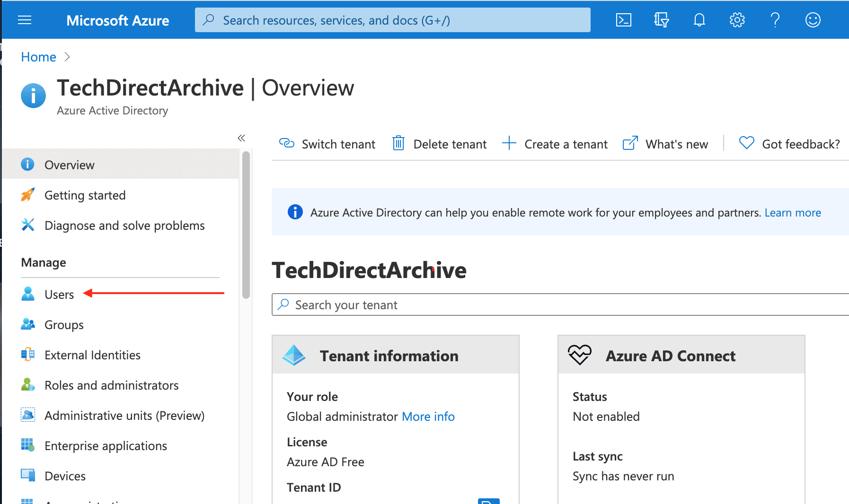Click the Search your tenant field

click(558, 305)
